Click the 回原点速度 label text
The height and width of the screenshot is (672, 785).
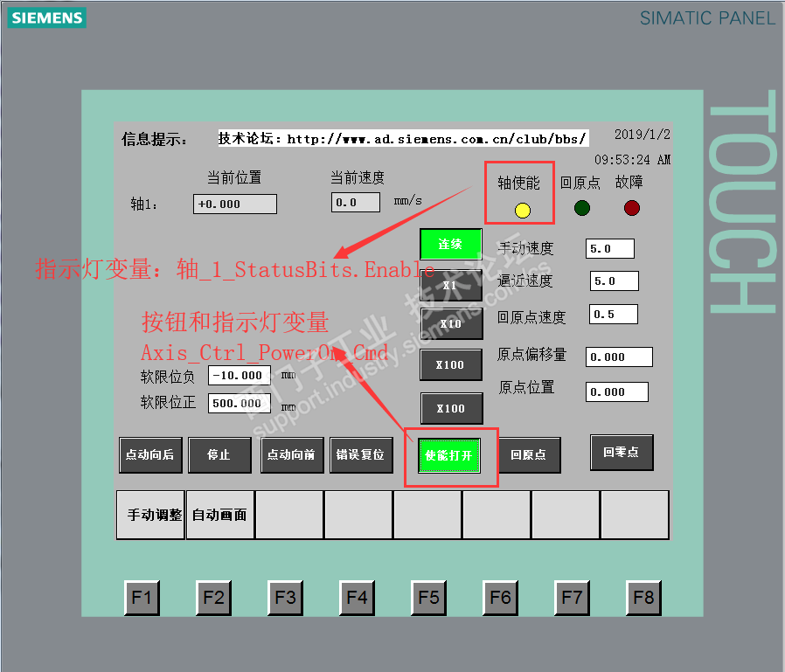531,318
